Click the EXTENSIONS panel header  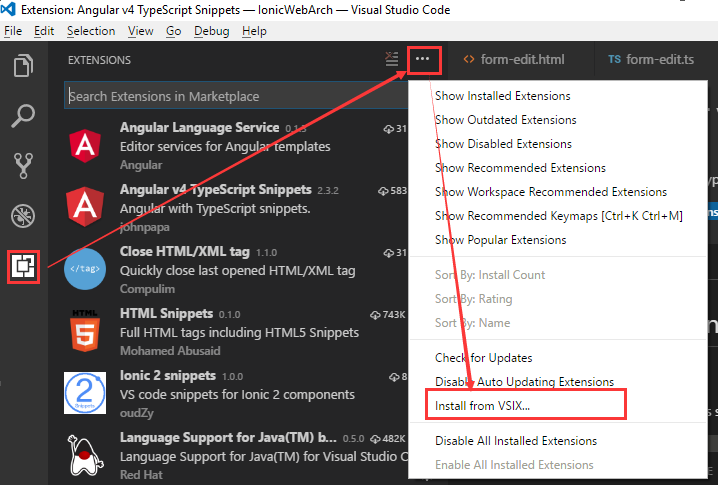[x=99, y=60]
